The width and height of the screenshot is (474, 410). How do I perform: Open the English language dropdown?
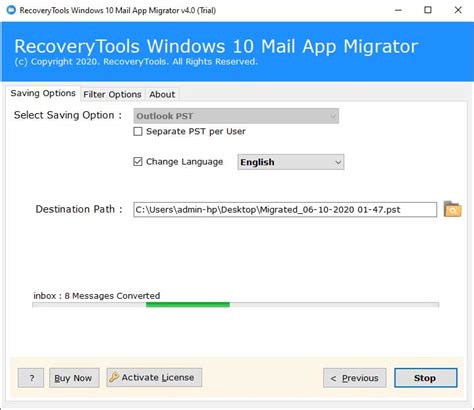tap(291, 162)
